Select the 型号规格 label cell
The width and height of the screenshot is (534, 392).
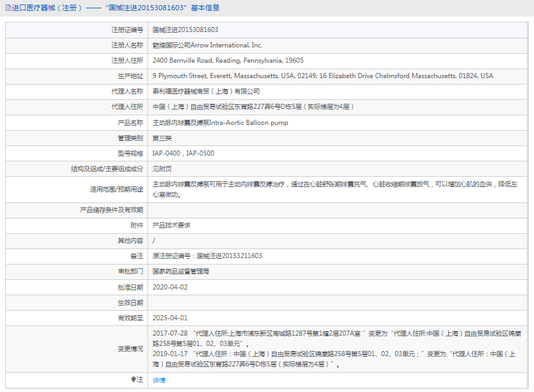click(x=77, y=154)
